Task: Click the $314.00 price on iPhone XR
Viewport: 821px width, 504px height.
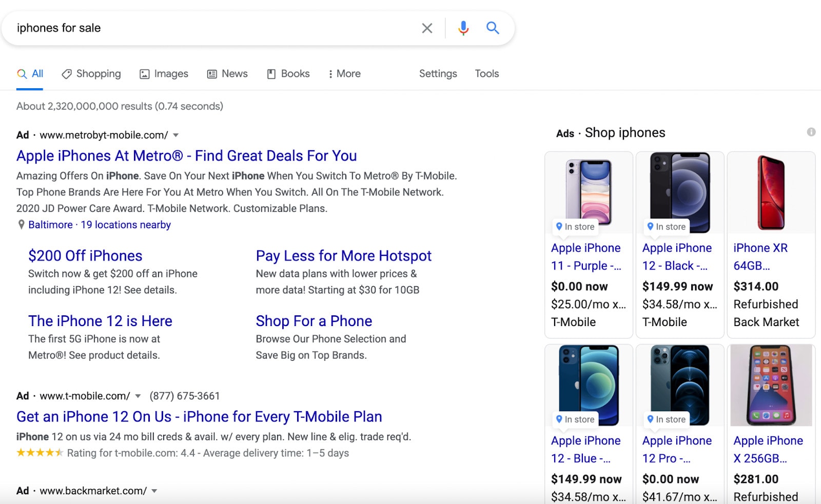Action: pos(756,287)
